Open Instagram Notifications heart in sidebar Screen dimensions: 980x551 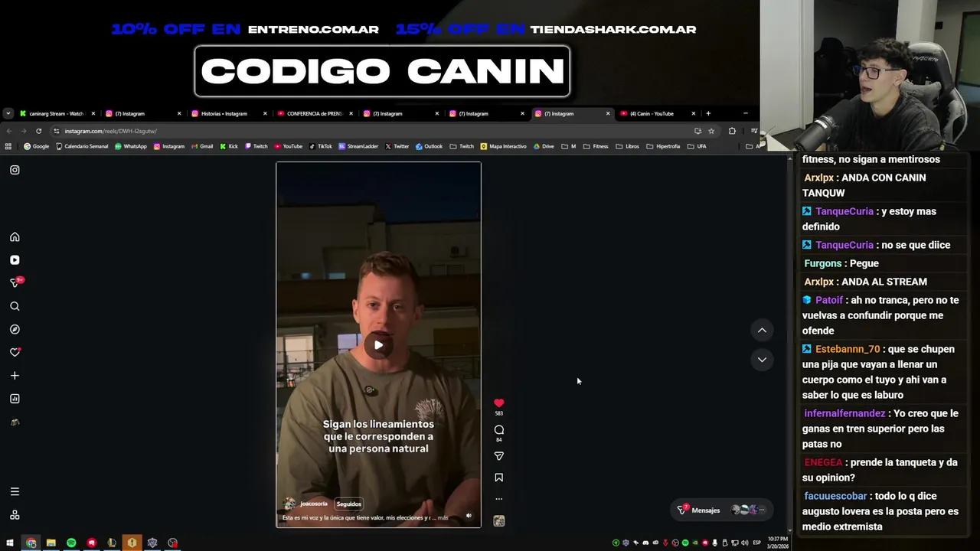(x=15, y=353)
